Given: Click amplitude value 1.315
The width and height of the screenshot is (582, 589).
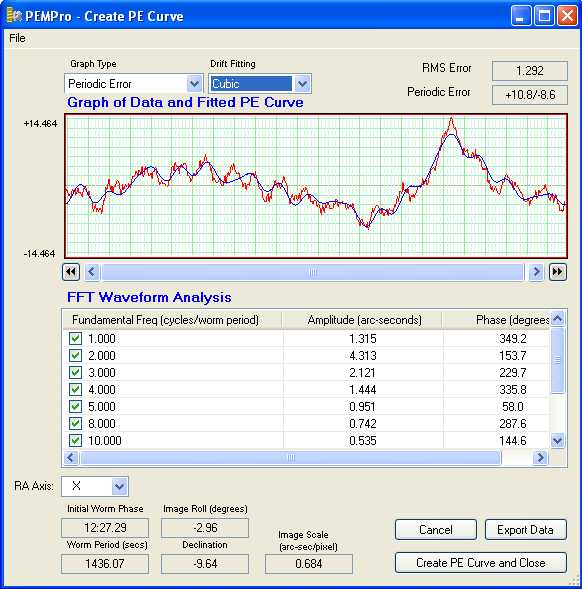Looking at the screenshot, I should 363,338.
